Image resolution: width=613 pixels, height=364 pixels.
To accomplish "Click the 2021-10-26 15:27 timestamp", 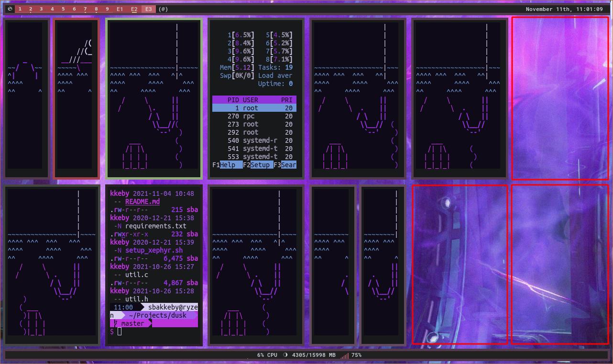I will coord(164,267).
